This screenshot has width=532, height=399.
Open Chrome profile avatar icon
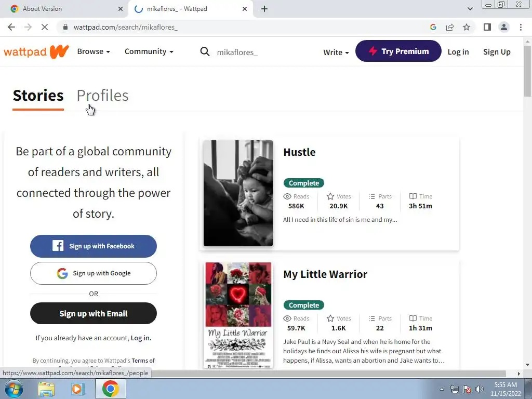coord(504,27)
